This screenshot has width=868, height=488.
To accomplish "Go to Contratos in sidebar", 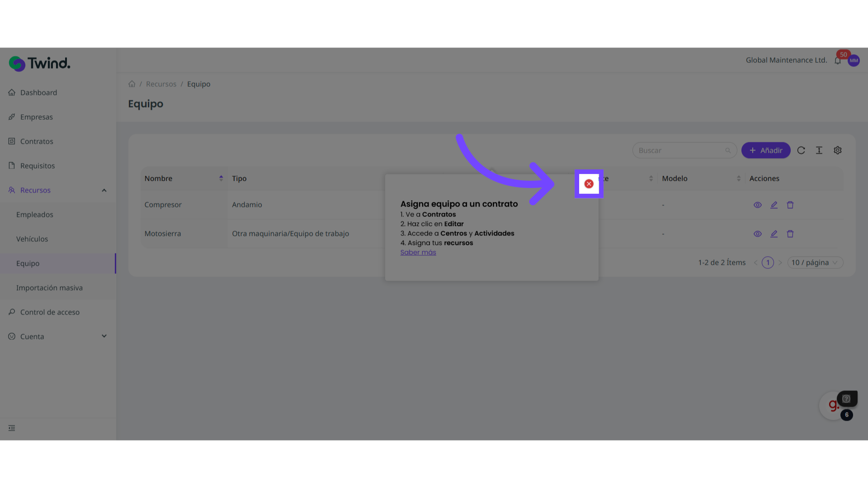I will tap(37, 141).
